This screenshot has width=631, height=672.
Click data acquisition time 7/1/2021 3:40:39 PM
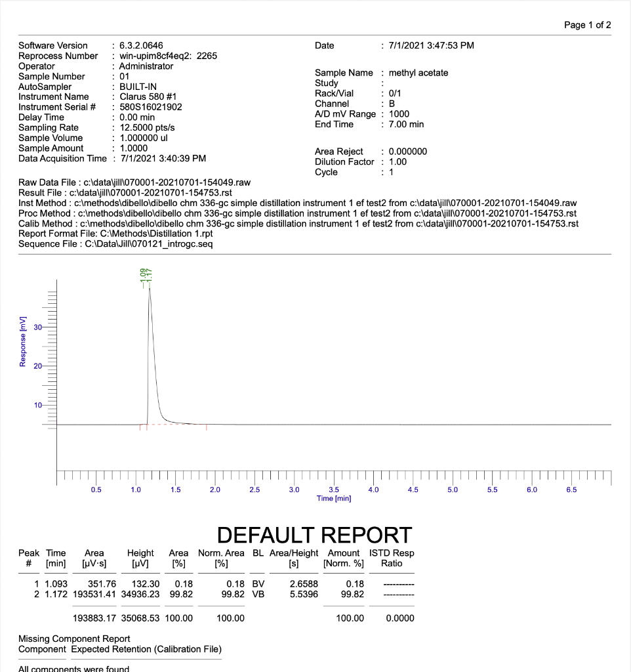pos(163,159)
